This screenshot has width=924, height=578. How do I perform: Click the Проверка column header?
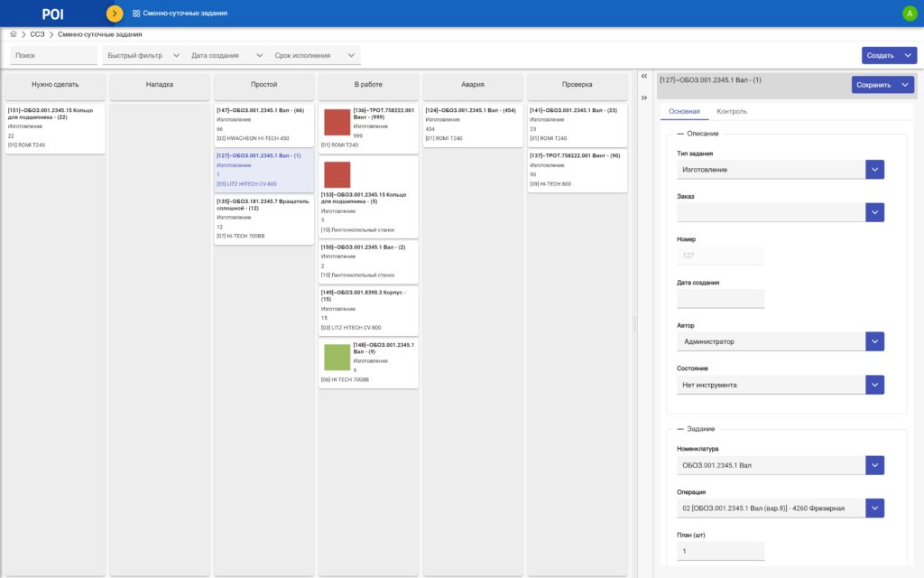click(x=577, y=85)
